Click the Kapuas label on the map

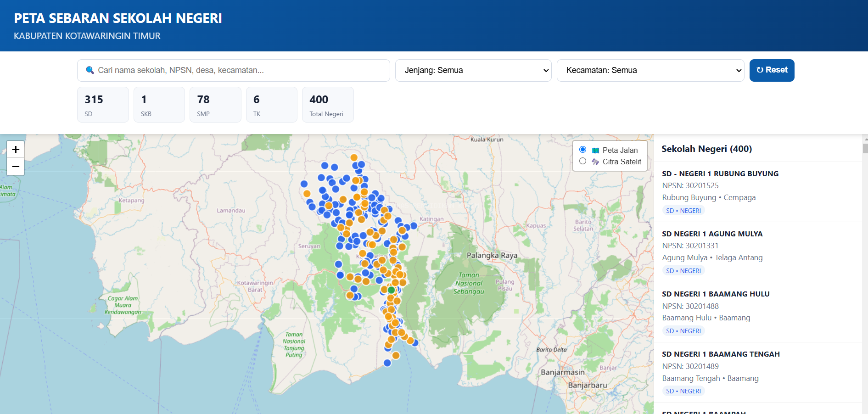coord(536,225)
